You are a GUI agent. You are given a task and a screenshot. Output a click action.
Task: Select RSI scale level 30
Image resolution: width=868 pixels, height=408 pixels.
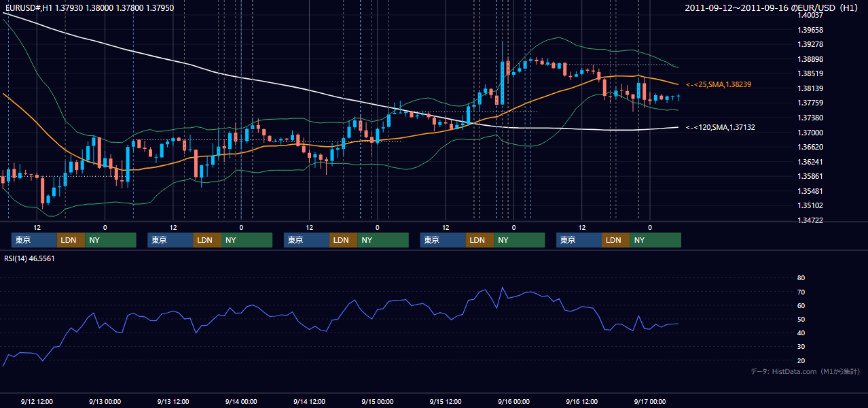tap(801, 346)
